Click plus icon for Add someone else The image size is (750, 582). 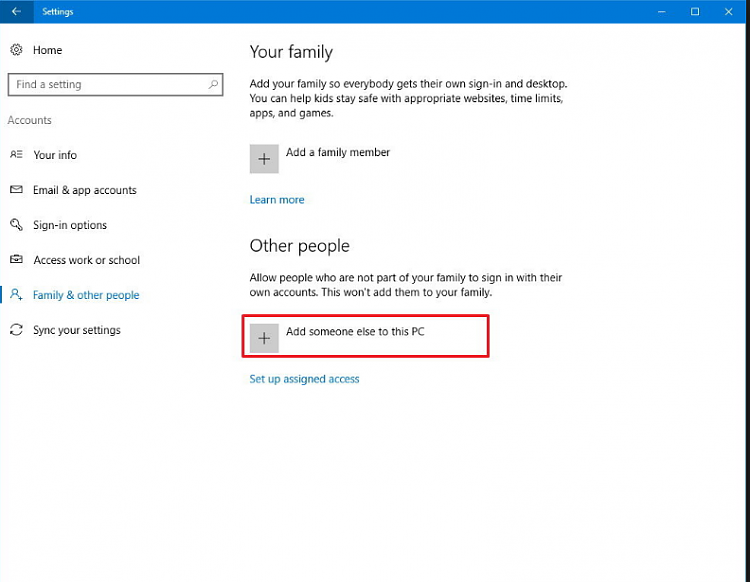[x=264, y=339]
